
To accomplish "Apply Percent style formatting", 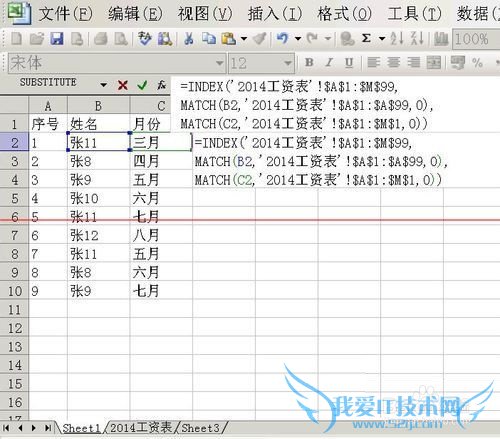I will [477, 62].
